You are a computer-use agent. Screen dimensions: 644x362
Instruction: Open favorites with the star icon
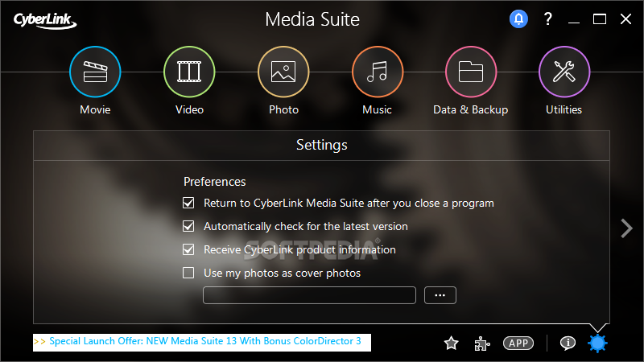coord(452,343)
